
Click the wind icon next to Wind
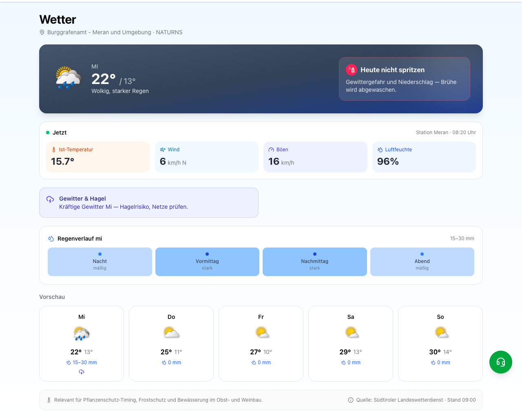click(163, 150)
